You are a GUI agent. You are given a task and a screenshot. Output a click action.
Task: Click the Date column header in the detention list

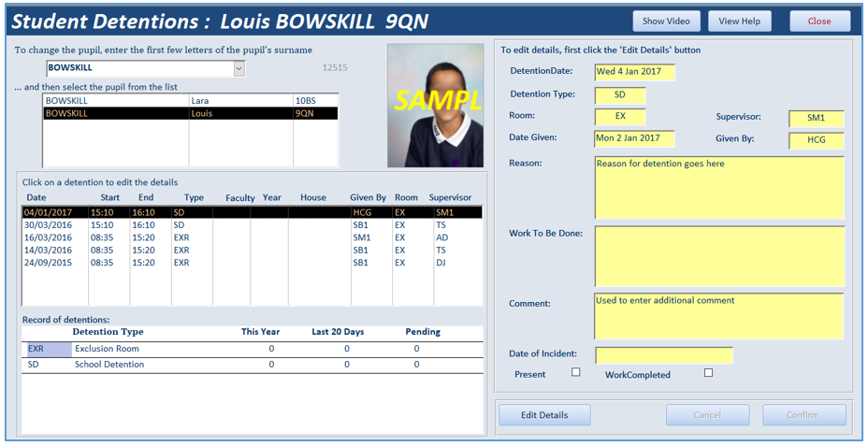[36, 197]
